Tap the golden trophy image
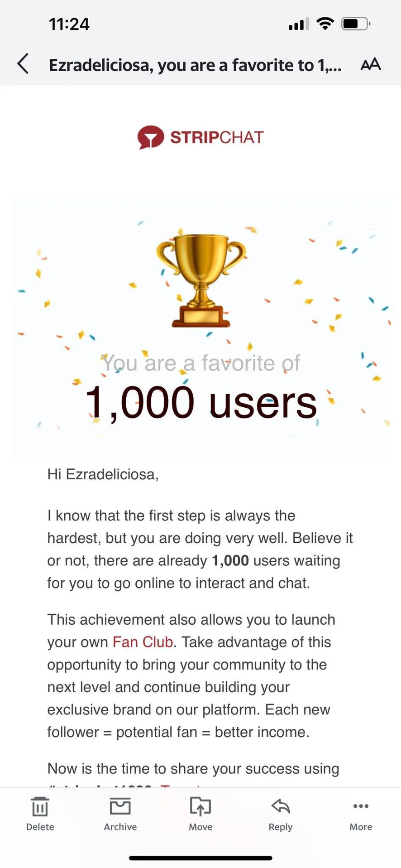This screenshot has height=868, width=401. [200, 280]
